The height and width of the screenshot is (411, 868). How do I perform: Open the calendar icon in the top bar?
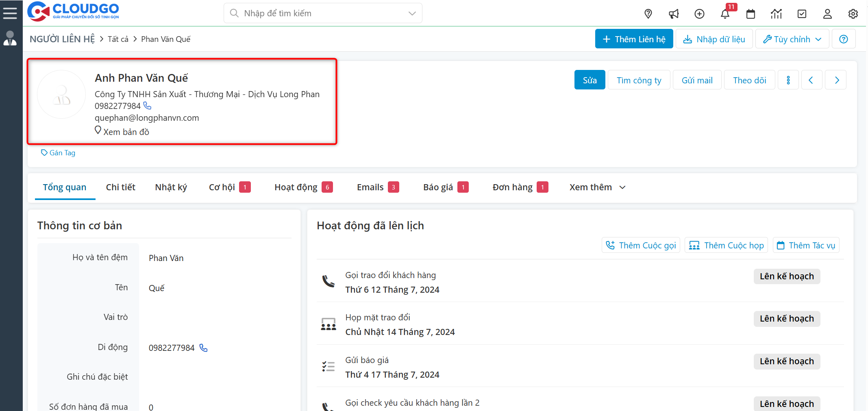(751, 13)
